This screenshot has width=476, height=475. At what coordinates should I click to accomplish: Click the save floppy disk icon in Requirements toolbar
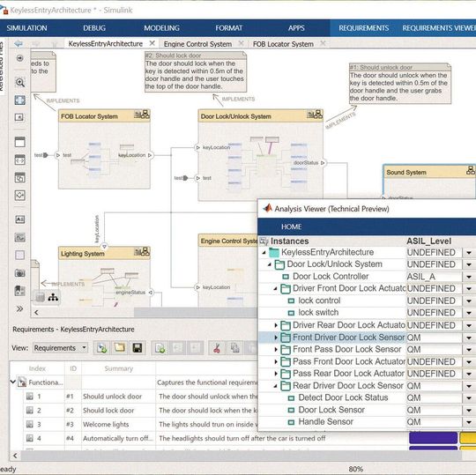click(138, 348)
